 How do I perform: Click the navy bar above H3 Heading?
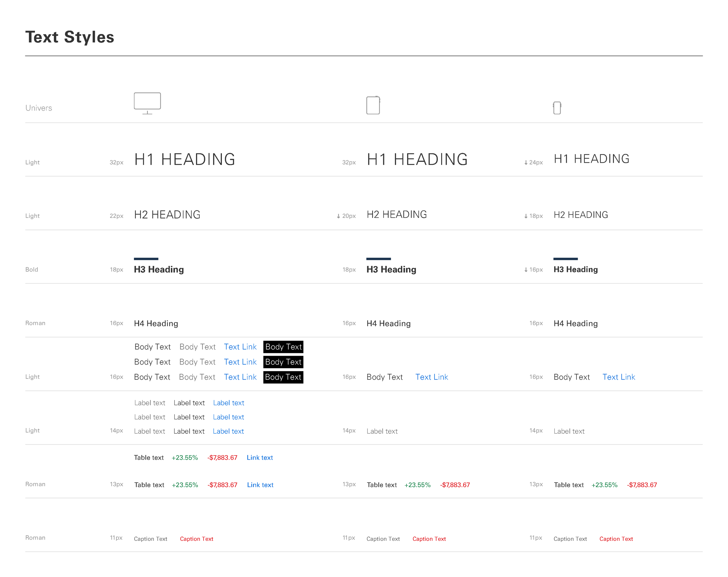pos(146,259)
